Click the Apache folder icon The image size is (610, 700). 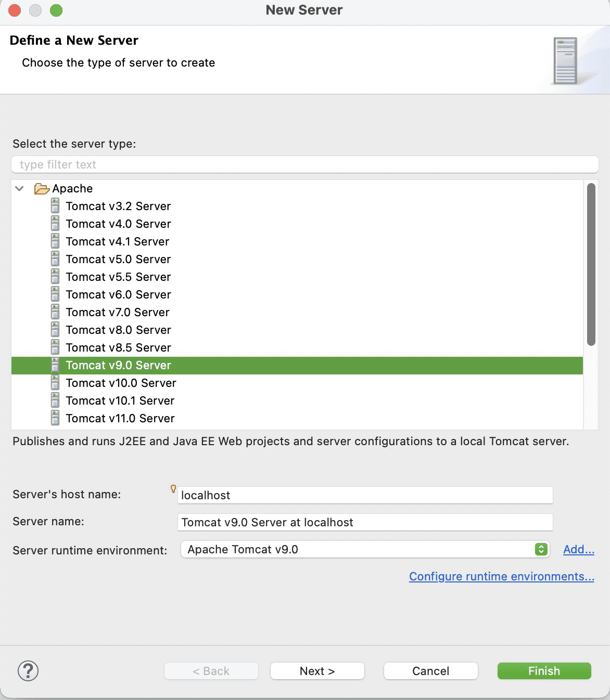coord(42,189)
